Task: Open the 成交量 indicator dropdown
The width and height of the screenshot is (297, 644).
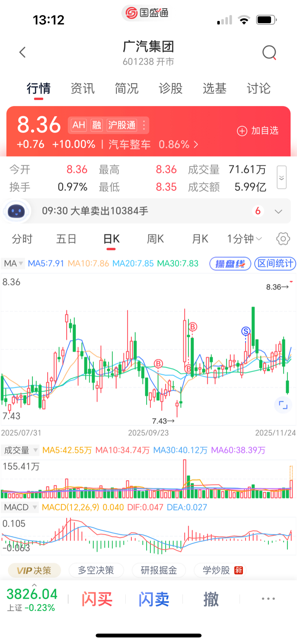Action: click(20, 450)
